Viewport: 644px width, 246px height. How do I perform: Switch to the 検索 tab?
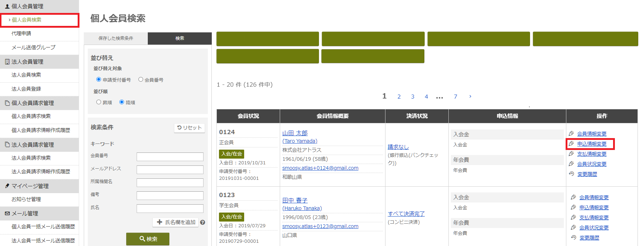180,38
